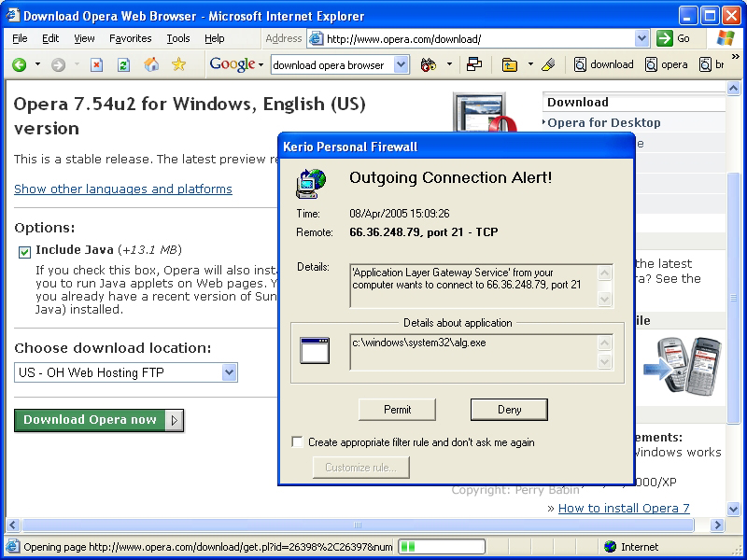747x560 pixels.
Task: Click the remote address '66.36.248.79, port 21 - TCP'
Action: pyautogui.click(x=424, y=231)
